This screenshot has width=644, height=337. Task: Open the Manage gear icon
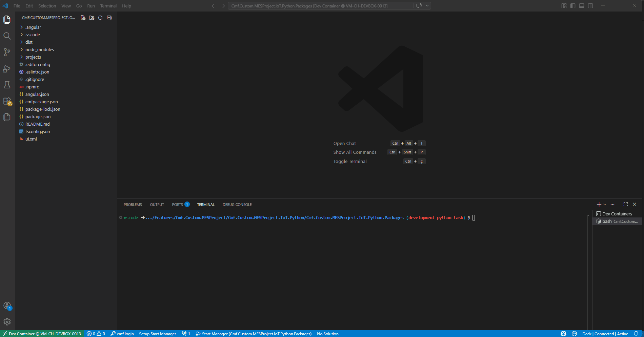click(x=7, y=322)
